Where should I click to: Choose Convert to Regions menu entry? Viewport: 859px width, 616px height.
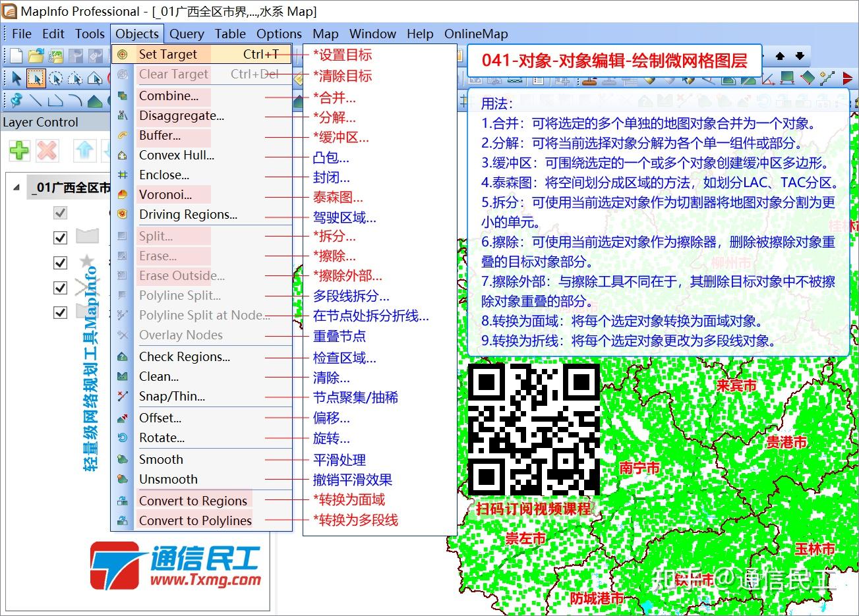202,501
